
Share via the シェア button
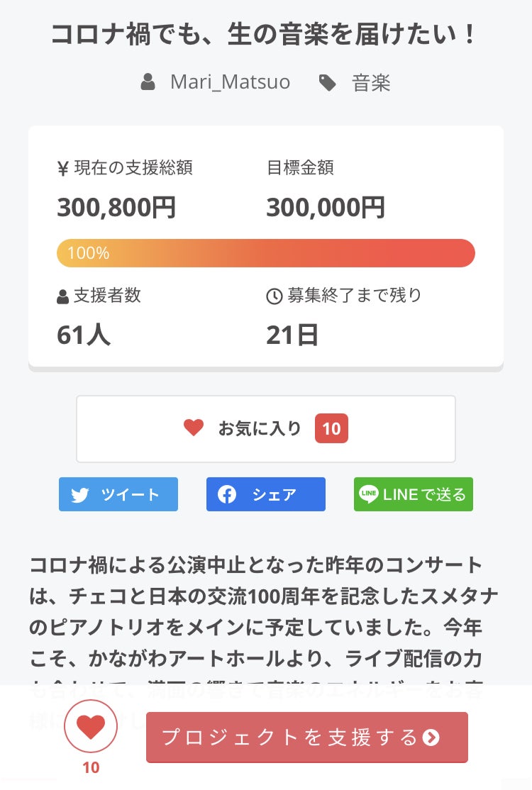(x=266, y=494)
